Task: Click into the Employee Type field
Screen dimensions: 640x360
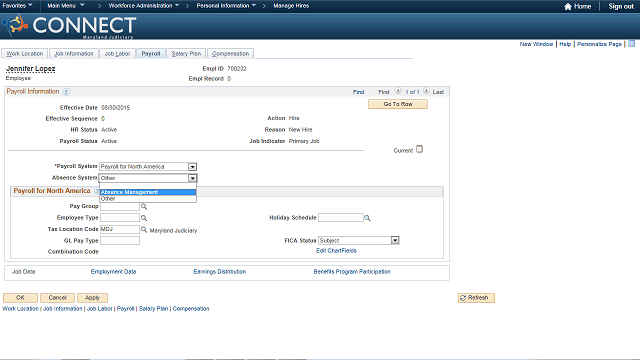Action: [x=120, y=218]
